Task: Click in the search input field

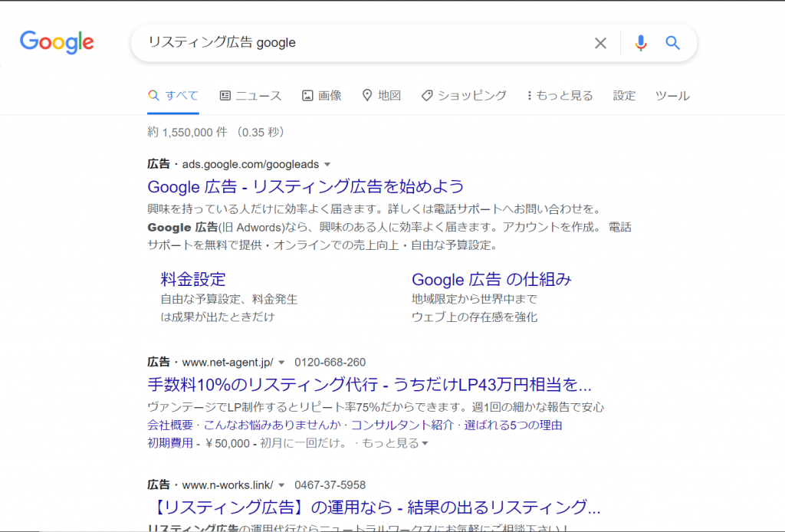Action: (366, 43)
